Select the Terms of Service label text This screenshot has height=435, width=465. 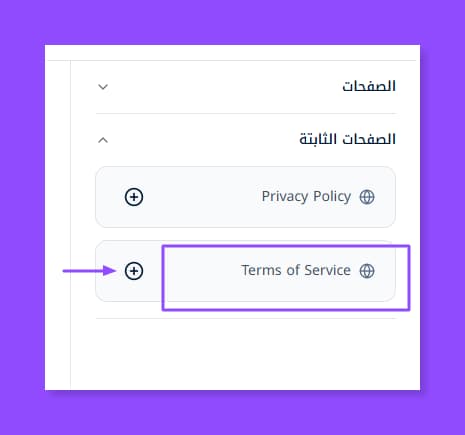[x=296, y=270]
